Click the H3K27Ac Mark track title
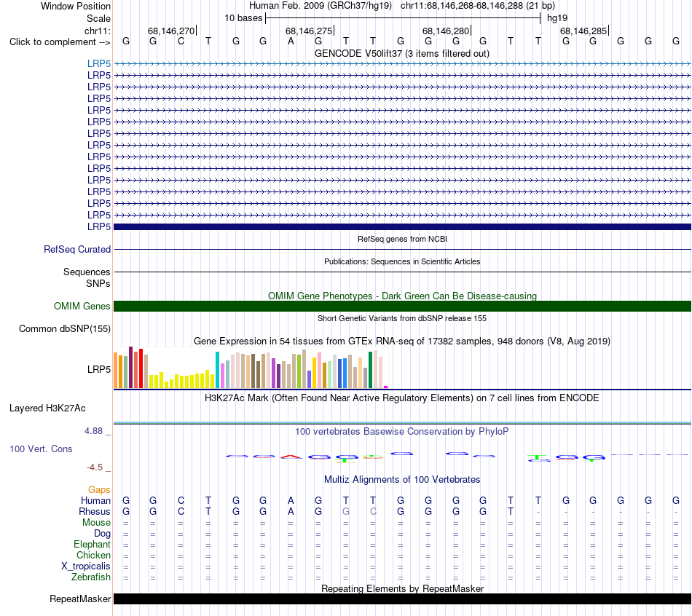 pos(402,398)
